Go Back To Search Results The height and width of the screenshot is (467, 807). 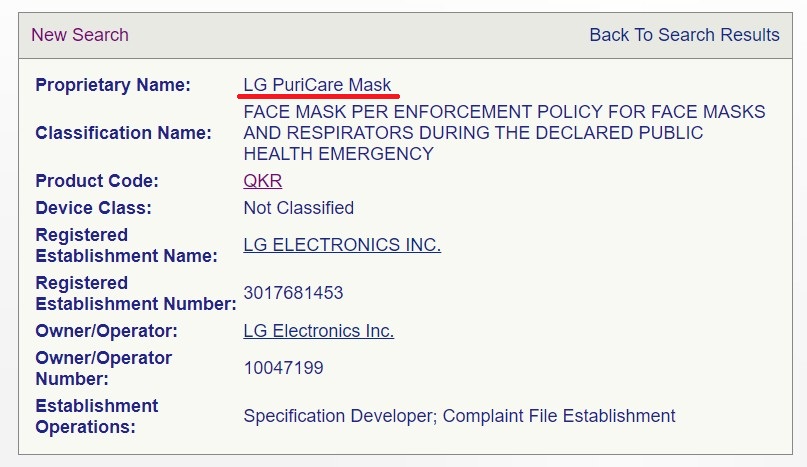(x=684, y=35)
